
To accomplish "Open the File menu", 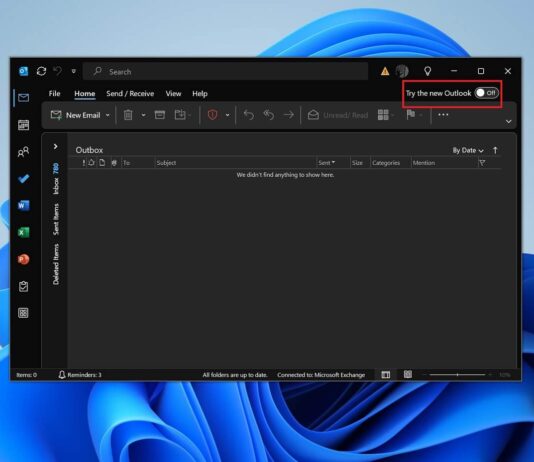I will pyautogui.click(x=54, y=94).
